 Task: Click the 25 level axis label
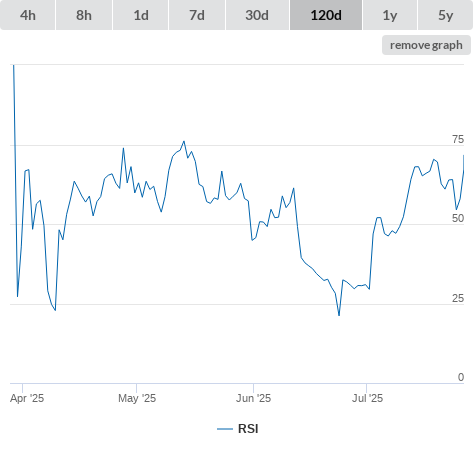click(x=458, y=298)
